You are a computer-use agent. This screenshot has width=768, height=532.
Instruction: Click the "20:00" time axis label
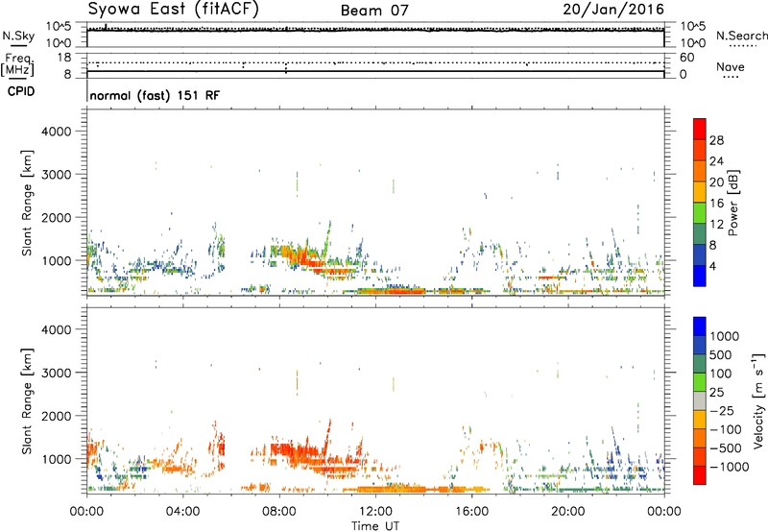pos(568,512)
